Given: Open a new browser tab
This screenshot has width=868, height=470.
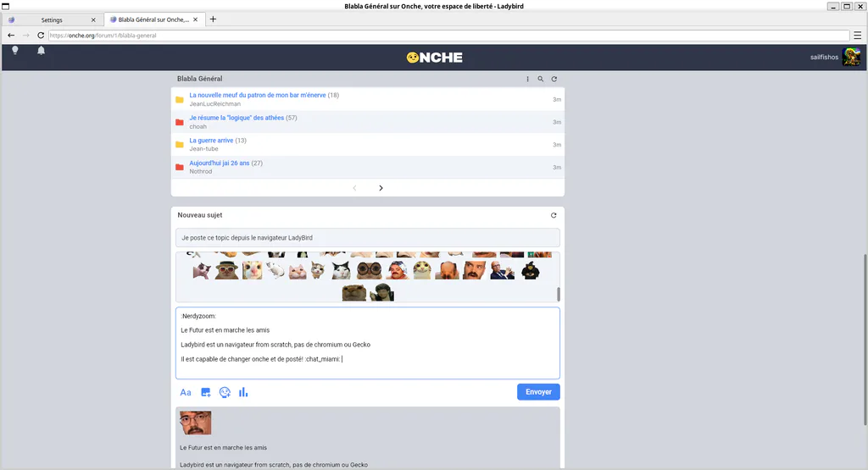Looking at the screenshot, I should tap(213, 19).
